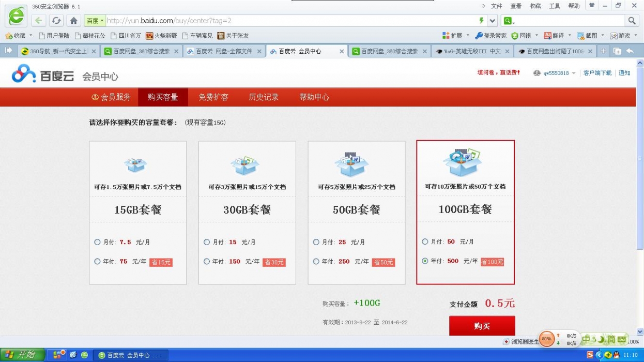Viewport: 644px width, 362px height.
Task: Click the 通知 notification link
Action: pyautogui.click(x=624, y=73)
